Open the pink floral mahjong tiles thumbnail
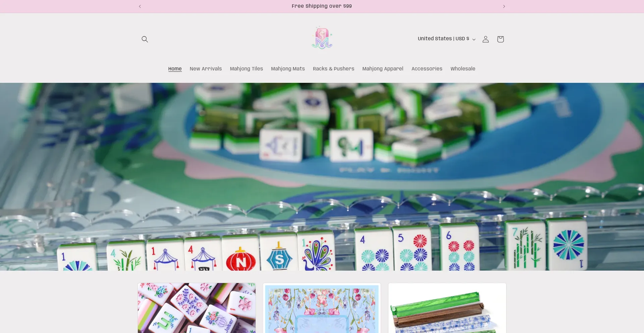Image resolution: width=644 pixels, height=333 pixels. [197, 308]
